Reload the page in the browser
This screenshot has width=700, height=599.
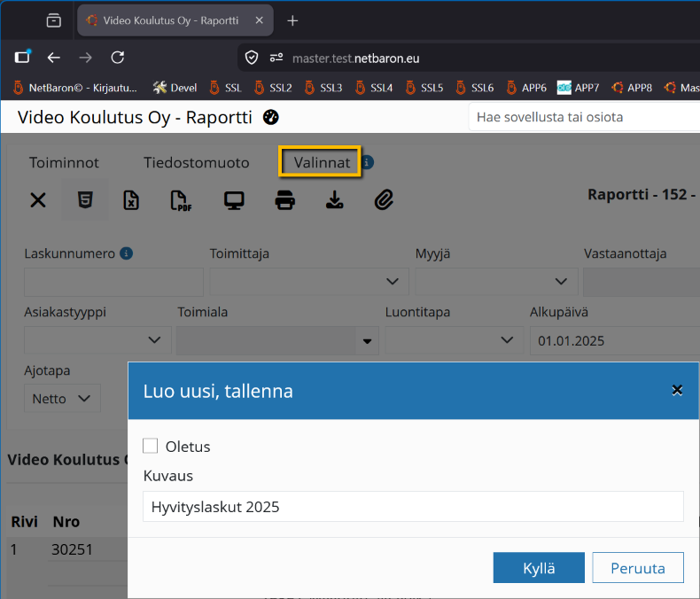(x=118, y=58)
